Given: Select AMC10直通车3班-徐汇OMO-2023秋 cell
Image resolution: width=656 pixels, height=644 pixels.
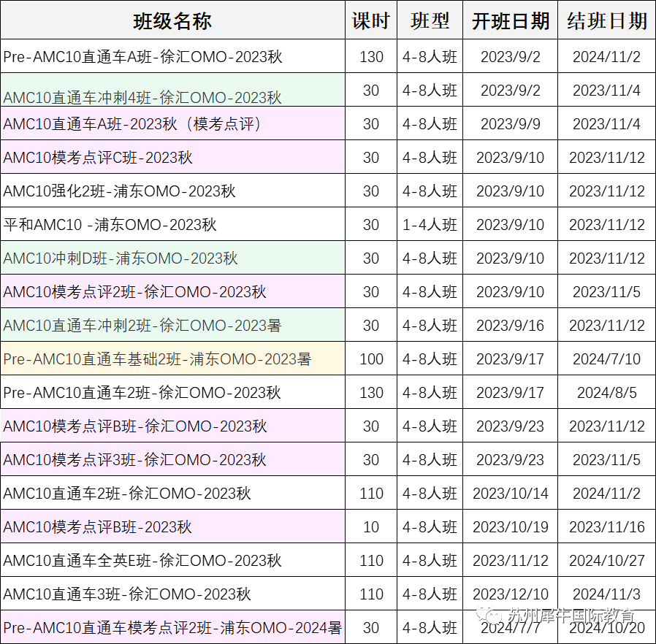Looking at the screenshot, I should click(x=172, y=594).
